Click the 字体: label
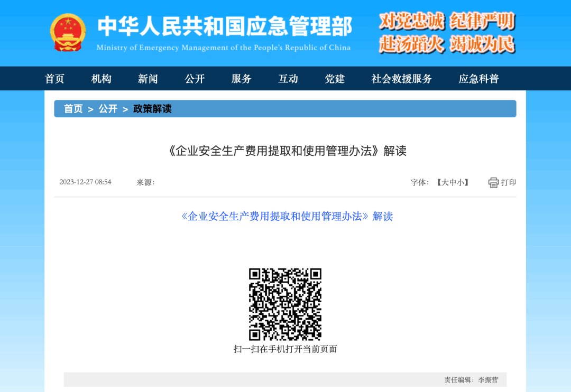The height and width of the screenshot is (392, 571). point(420,182)
